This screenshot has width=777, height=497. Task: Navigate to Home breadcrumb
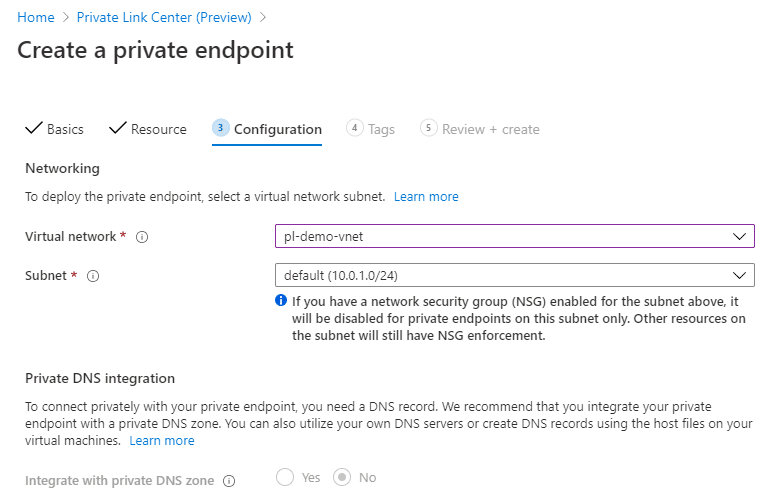tap(36, 17)
